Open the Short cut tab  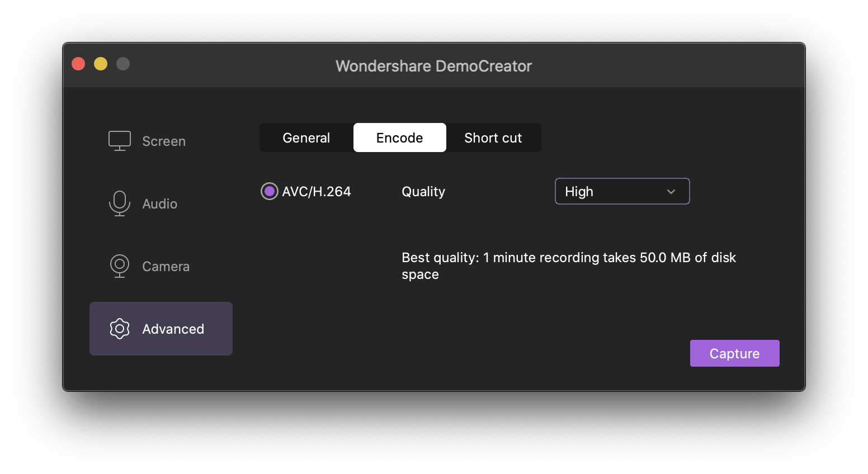click(493, 138)
